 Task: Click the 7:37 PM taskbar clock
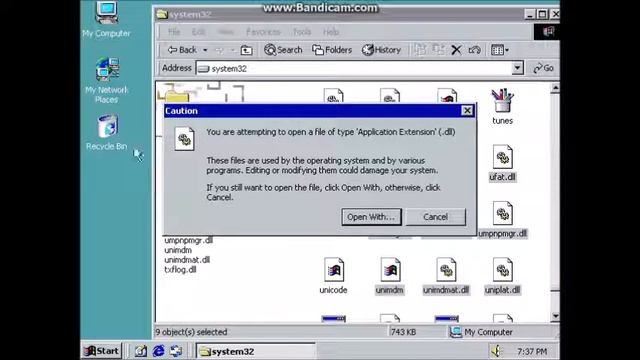click(x=532, y=351)
